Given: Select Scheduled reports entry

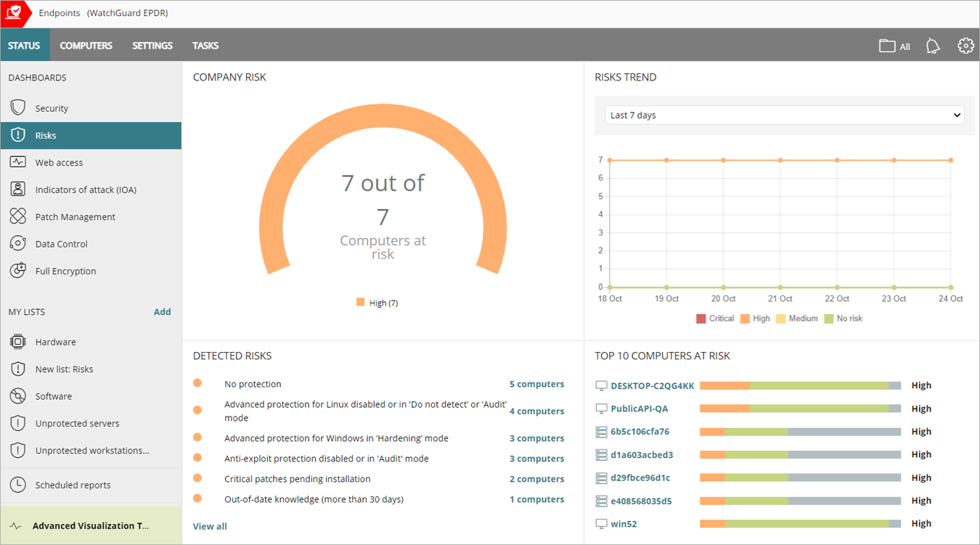Looking at the screenshot, I should [91, 485].
